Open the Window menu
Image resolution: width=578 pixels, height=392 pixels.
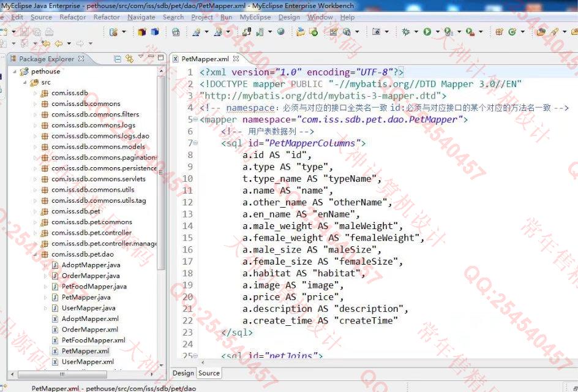click(x=320, y=17)
